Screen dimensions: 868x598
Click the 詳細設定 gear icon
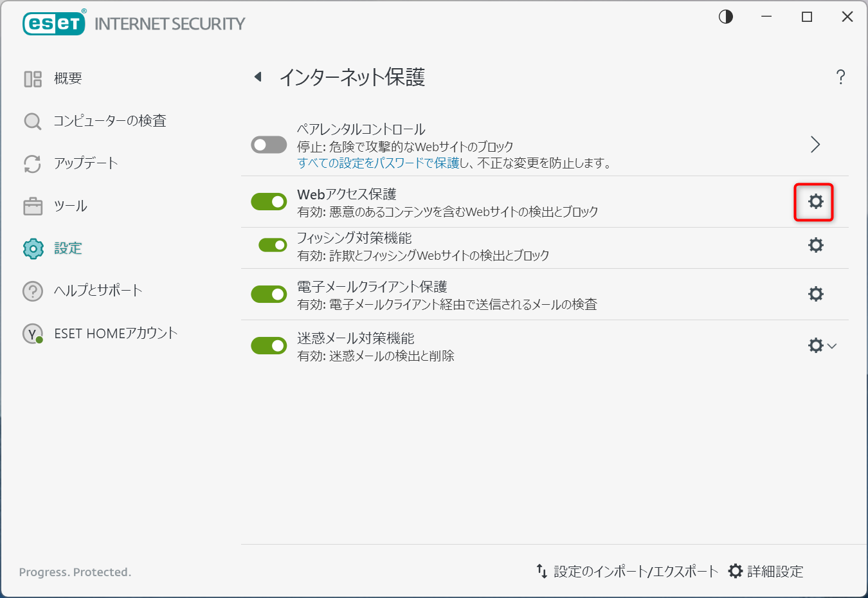[x=736, y=571]
